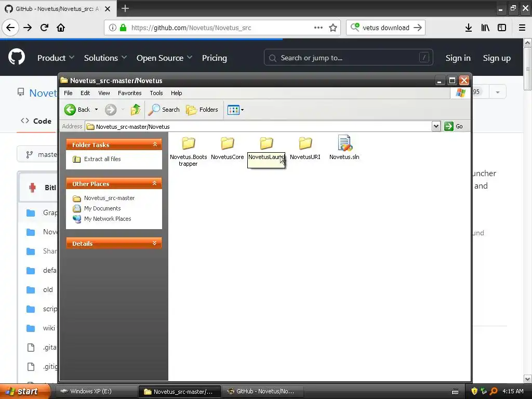Click Firefox search box with 'vetus download'
This screenshot has width=532, height=399.
(x=386, y=28)
